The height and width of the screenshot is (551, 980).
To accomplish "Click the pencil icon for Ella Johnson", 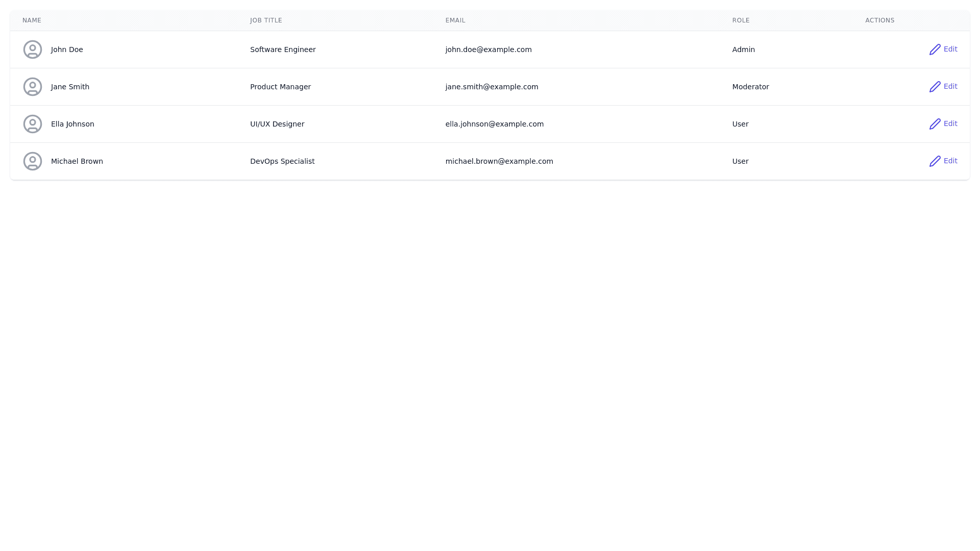I will coord(935,124).
